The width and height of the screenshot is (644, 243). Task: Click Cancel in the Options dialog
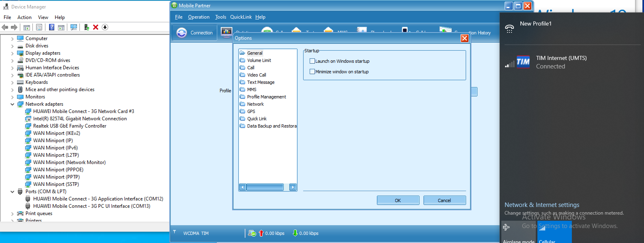click(444, 200)
